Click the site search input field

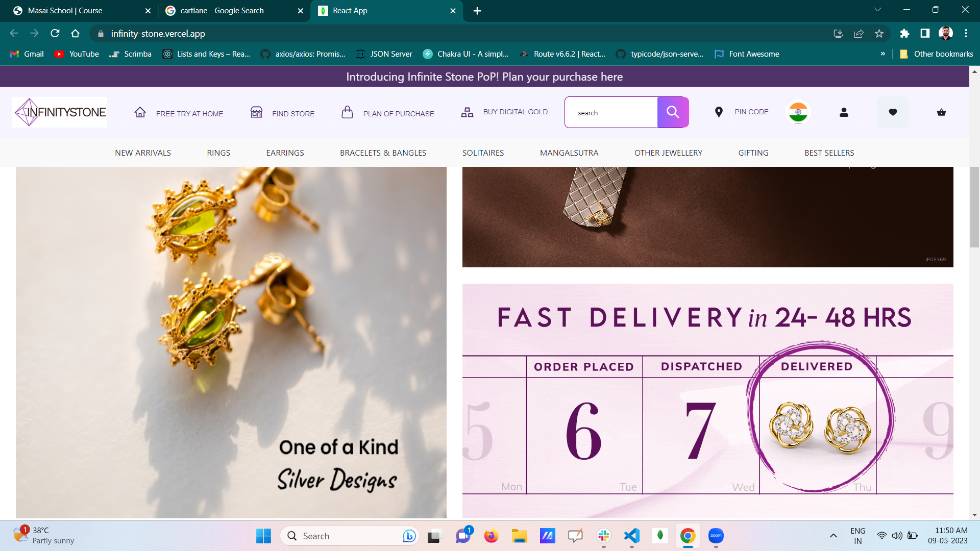pos(611,113)
